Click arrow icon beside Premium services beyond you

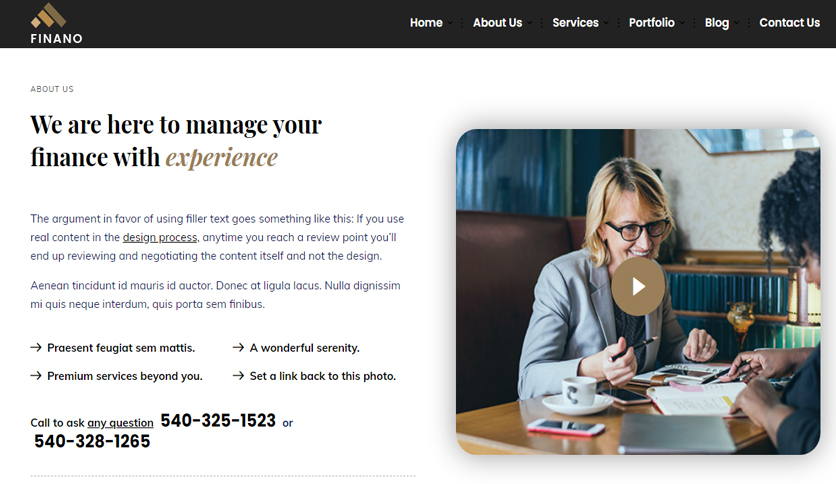(36, 376)
